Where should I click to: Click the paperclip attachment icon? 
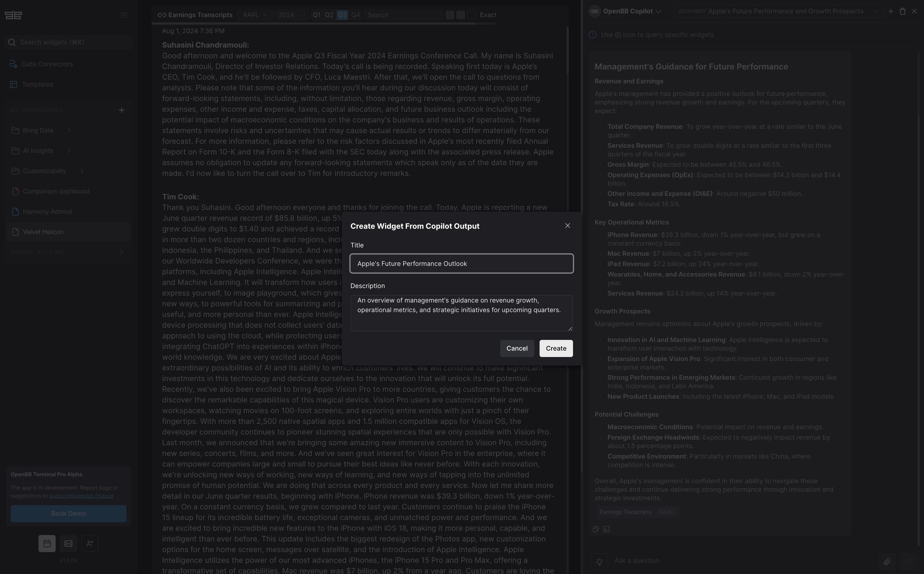[886, 561]
